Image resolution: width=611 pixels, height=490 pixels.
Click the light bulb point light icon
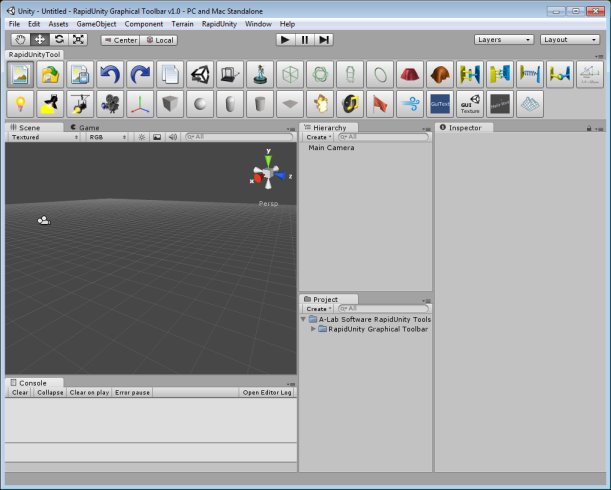[x=19, y=104]
